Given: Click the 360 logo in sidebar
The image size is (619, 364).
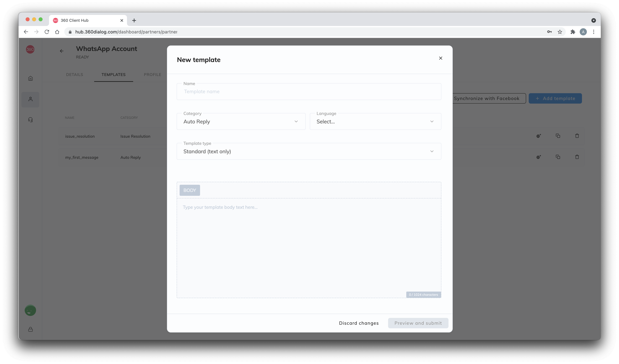Looking at the screenshot, I should click(30, 49).
